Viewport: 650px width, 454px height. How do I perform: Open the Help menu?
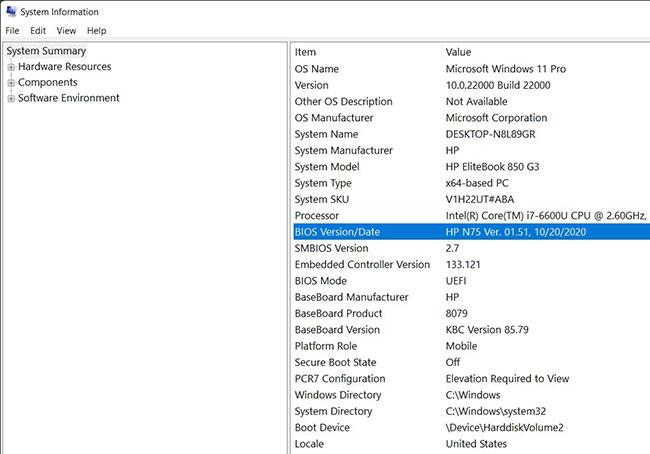point(96,31)
